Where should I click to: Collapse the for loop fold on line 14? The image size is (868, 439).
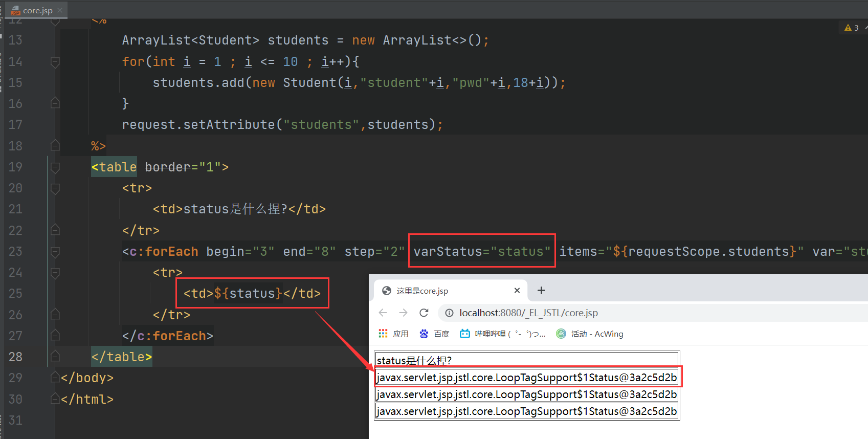point(55,62)
